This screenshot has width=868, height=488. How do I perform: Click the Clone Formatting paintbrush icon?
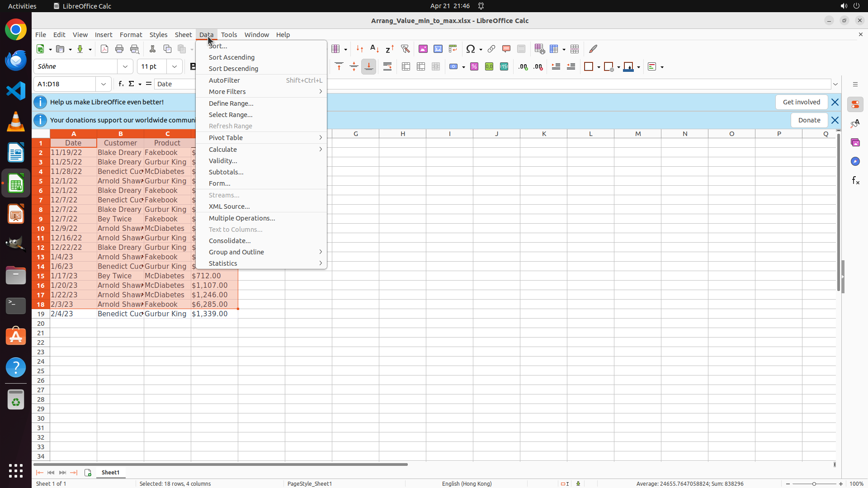point(593,49)
